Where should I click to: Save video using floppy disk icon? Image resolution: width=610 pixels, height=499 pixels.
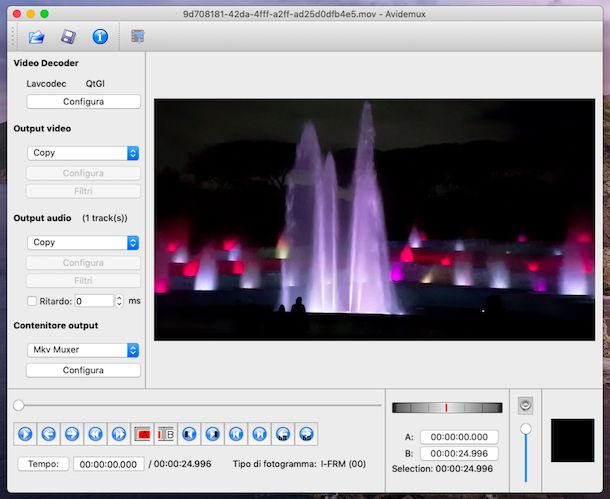click(68, 37)
